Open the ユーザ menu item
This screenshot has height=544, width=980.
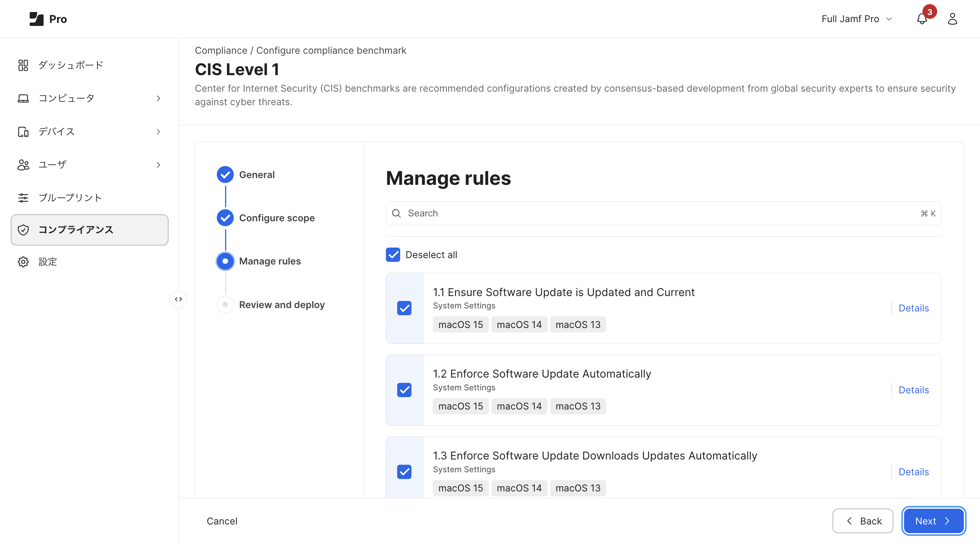pos(90,165)
